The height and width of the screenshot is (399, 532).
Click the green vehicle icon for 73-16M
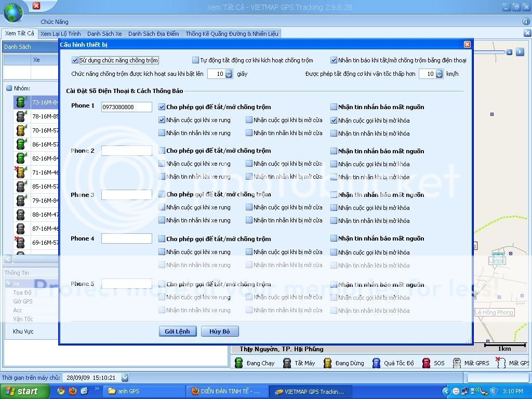point(21,101)
